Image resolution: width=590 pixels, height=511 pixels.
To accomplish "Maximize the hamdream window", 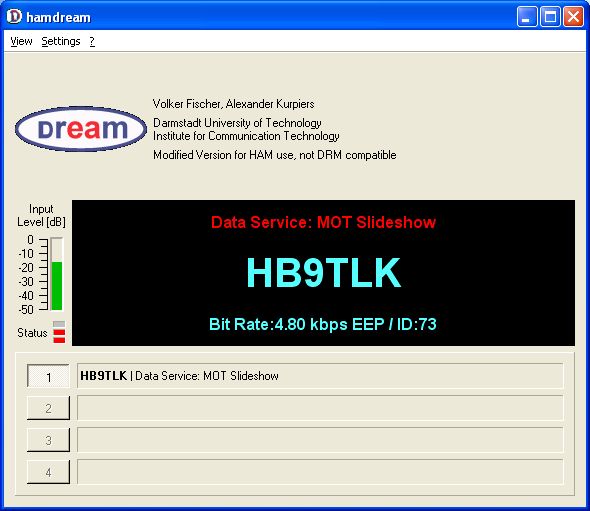I will point(550,17).
